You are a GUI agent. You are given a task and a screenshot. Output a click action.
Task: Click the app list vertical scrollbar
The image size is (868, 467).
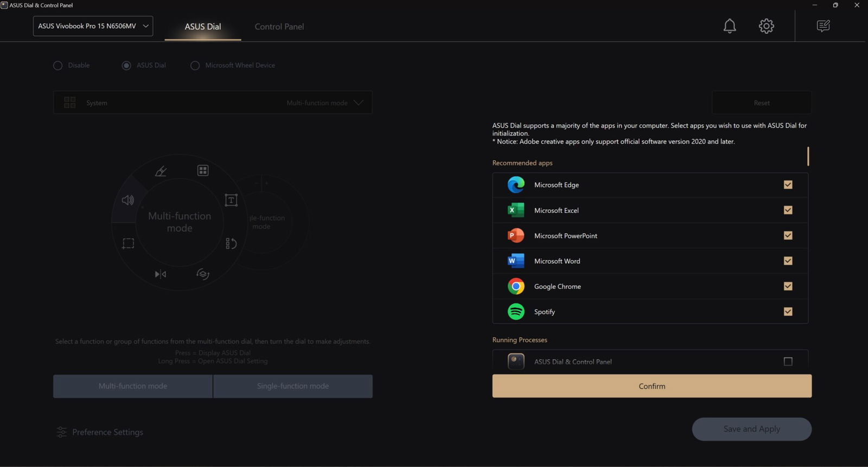[808, 156]
